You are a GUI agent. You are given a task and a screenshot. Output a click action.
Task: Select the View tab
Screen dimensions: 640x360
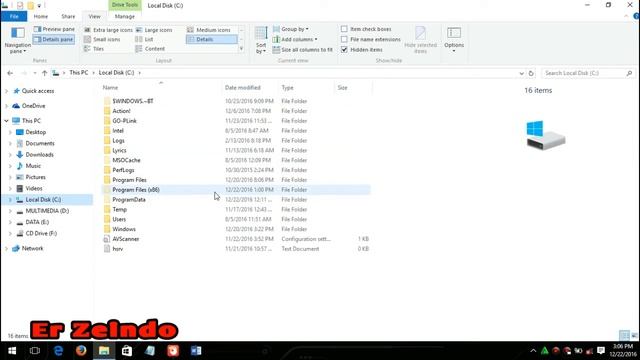[94, 16]
